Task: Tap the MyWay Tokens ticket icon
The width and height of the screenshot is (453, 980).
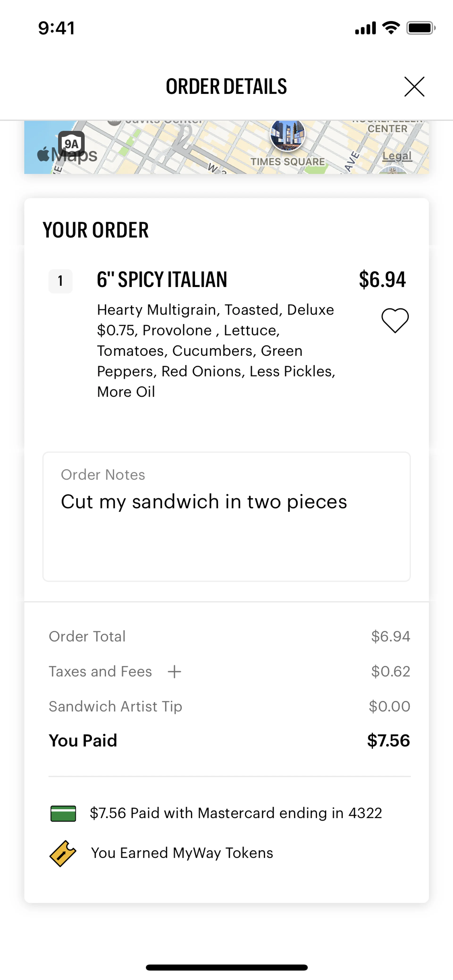Action: (63, 853)
